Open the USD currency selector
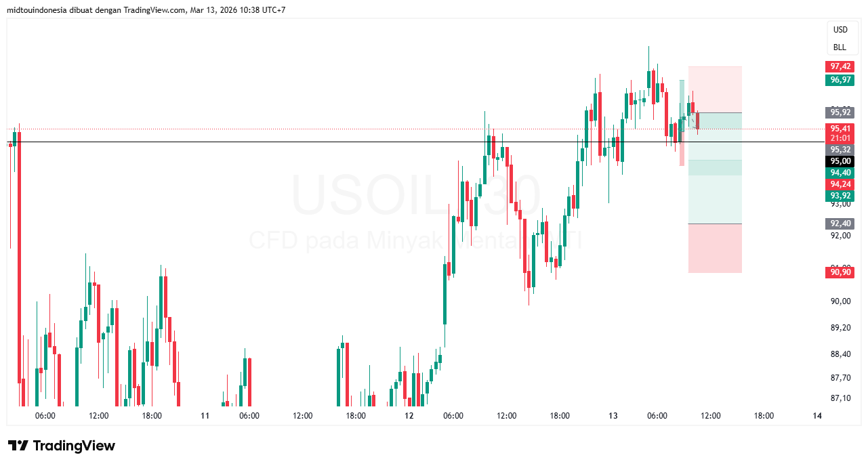Image resolution: width=868 pixels, height=466 pixels. tap(840, 30)
